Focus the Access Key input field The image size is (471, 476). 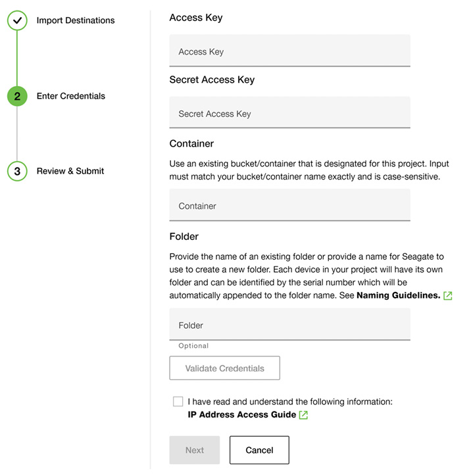(289, 51)
